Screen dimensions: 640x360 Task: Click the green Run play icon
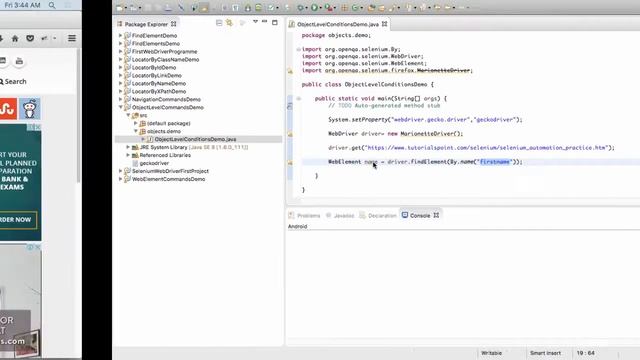pos(314,7)
